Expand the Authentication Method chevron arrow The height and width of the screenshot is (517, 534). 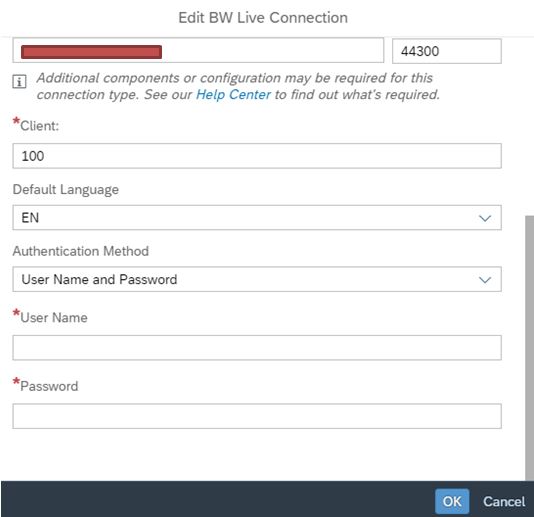point(485,280)
